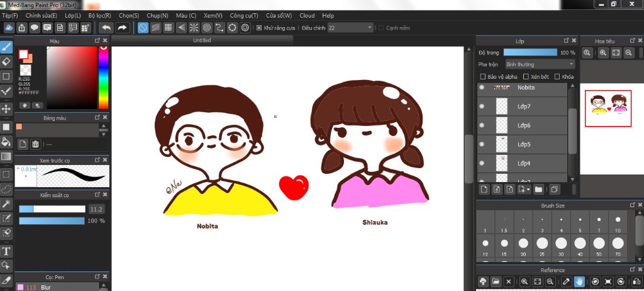Image resolution: width=644 pixels, height=291 pixels.
Task: Enable curve snap guide
Action: tap(219, 28)
